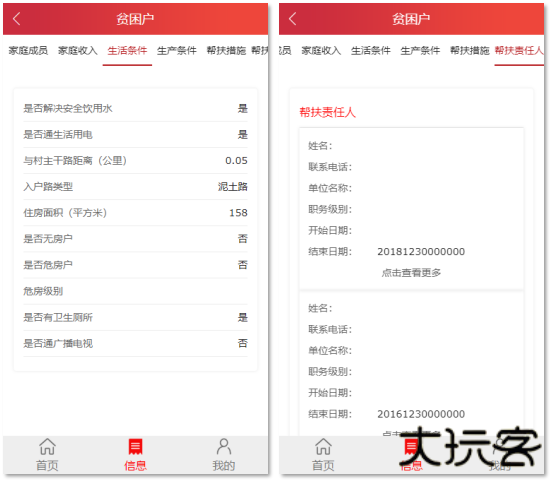Image resolution: width=552 pixels, height=482 pixels.
Task: Click 贫困户 title on left screen
Action: coord(135,19)
